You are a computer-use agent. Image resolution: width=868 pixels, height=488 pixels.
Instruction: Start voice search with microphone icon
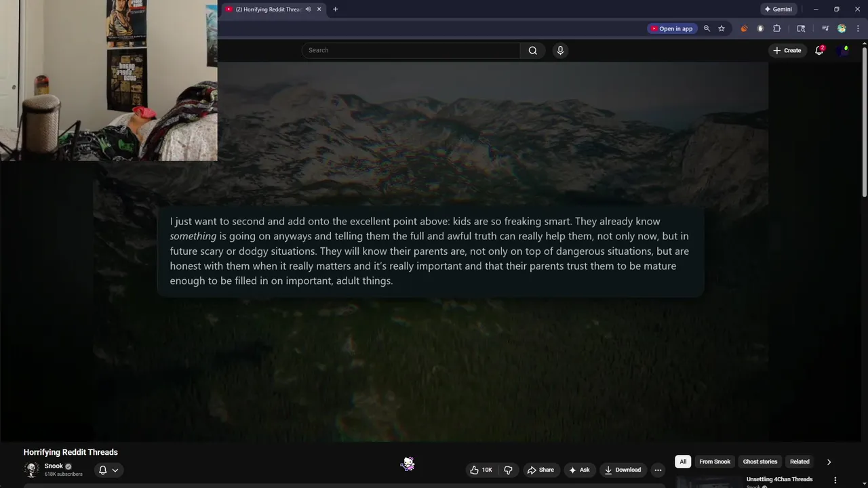(560, 50)
